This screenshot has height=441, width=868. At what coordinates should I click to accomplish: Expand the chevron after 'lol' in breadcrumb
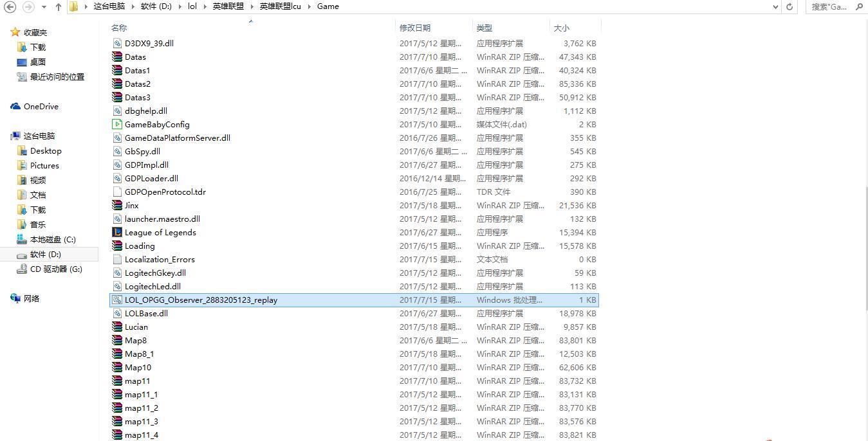pos(205,6)
